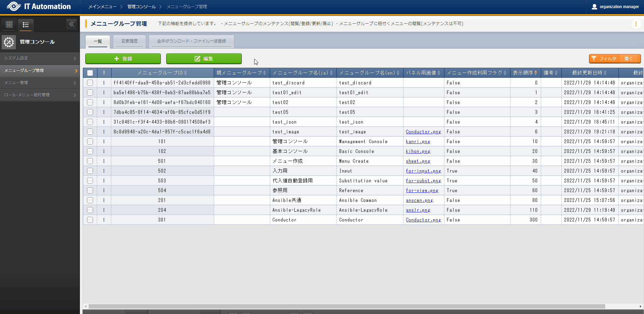Screen dimensions: 644x314
Task: Click the grid view icon in sidebar
Action: (x=9, y=24)
